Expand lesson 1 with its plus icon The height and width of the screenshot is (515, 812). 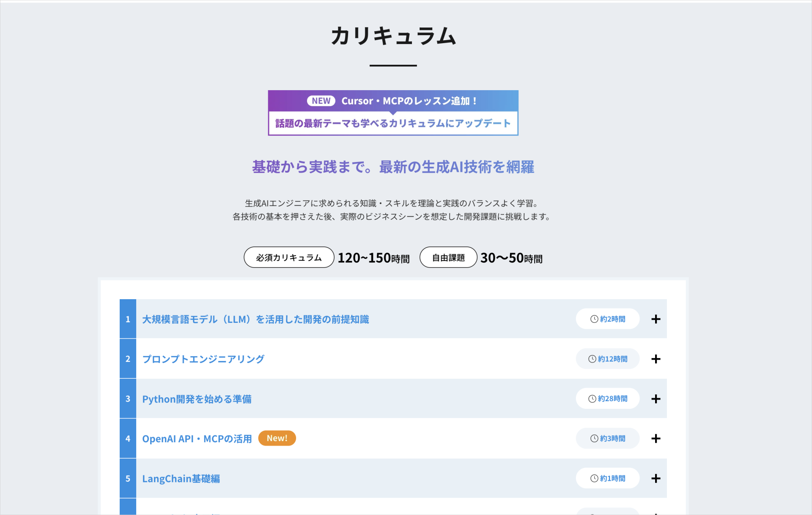[656, 319]
